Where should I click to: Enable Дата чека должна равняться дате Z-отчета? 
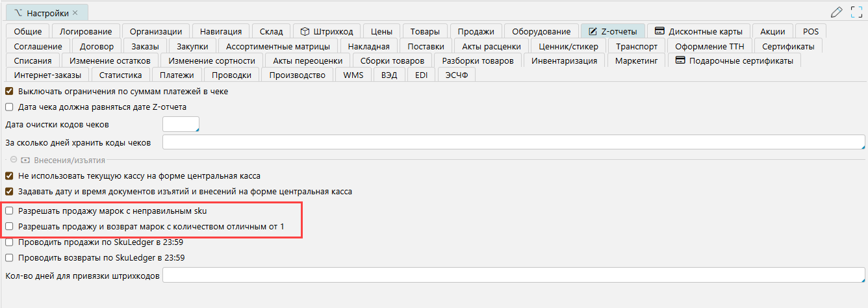tap(9, 107)
